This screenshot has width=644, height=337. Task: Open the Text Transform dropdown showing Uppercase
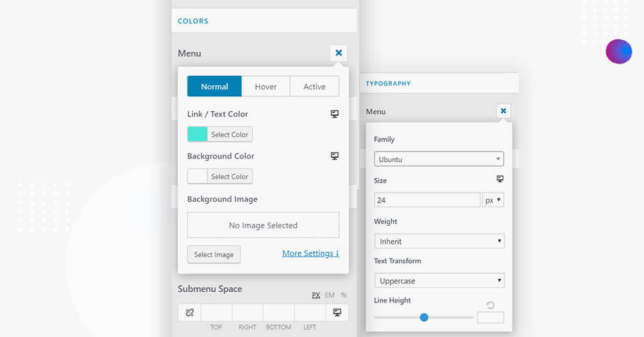coord(439,280)
